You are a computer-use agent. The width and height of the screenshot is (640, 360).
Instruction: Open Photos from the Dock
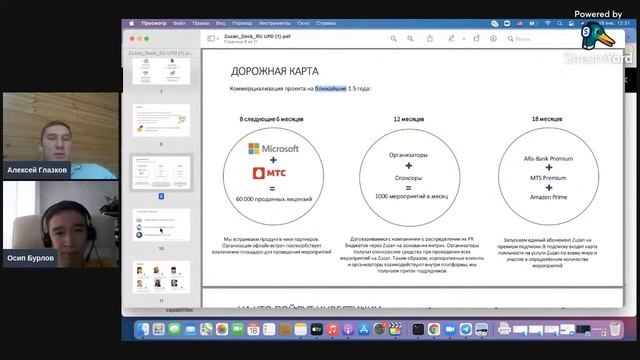(222, 329)
